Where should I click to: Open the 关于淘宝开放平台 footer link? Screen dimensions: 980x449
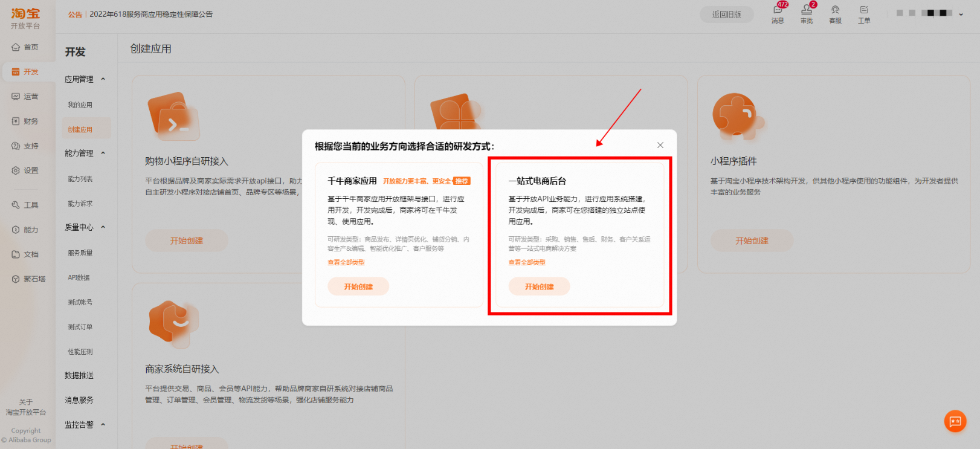[26, 407]
